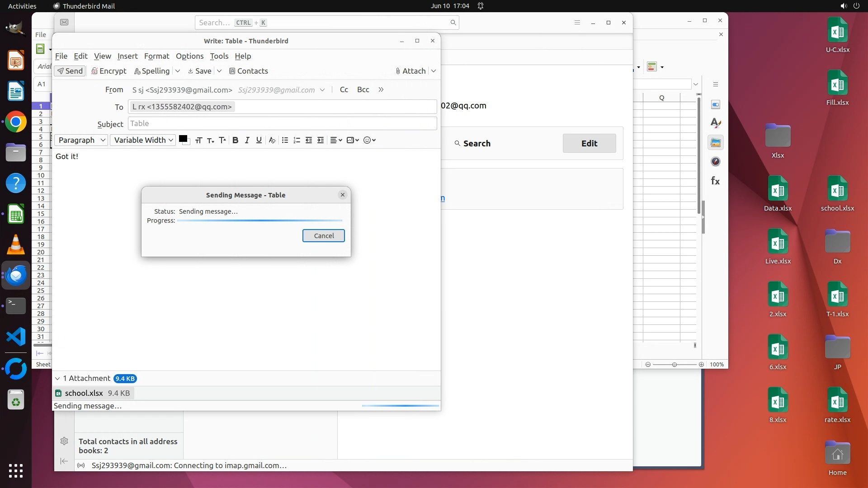Image resolution: width=868 pixels, height=488 pixels.
Task: Open the Format menu
Action: pyautogui.click(x=156, y=56)
